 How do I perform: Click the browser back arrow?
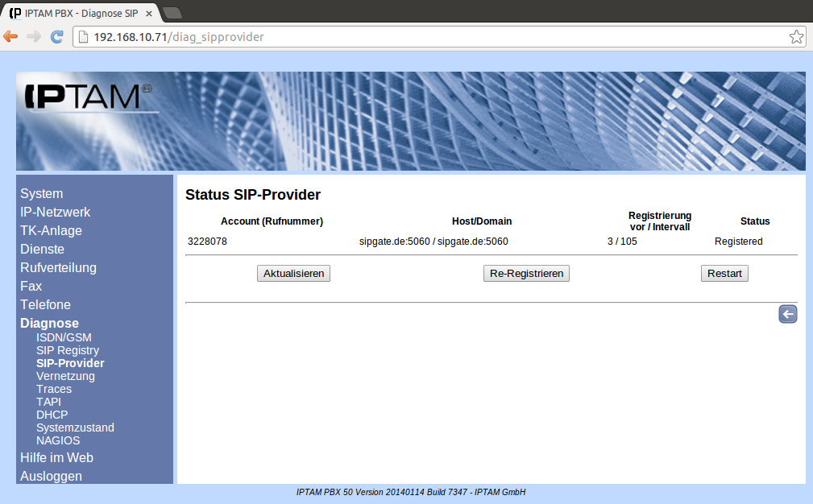(11, 37)
